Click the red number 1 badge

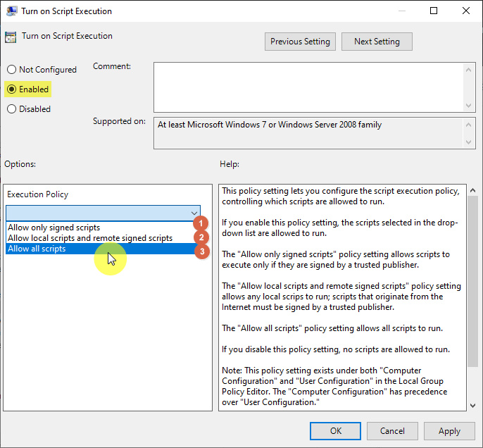[x=202, y=223]
